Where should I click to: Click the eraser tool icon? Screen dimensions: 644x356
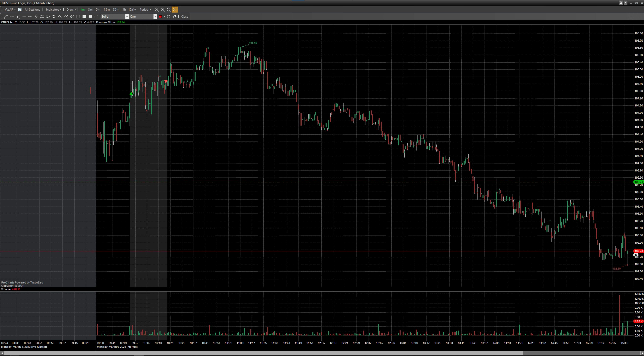point(175,17)
